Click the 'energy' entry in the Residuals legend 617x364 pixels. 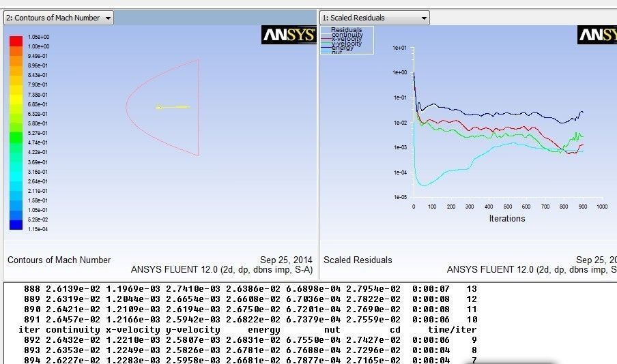[343, 48]
